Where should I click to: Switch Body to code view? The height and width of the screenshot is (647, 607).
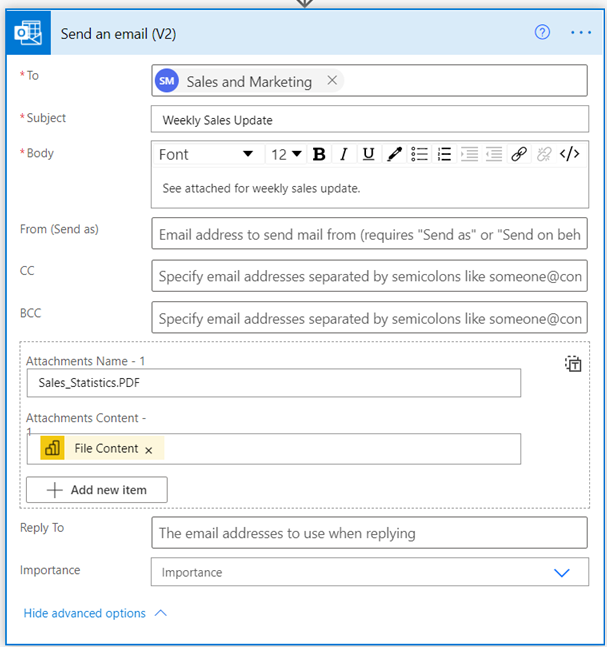click(x=569, y=154)
